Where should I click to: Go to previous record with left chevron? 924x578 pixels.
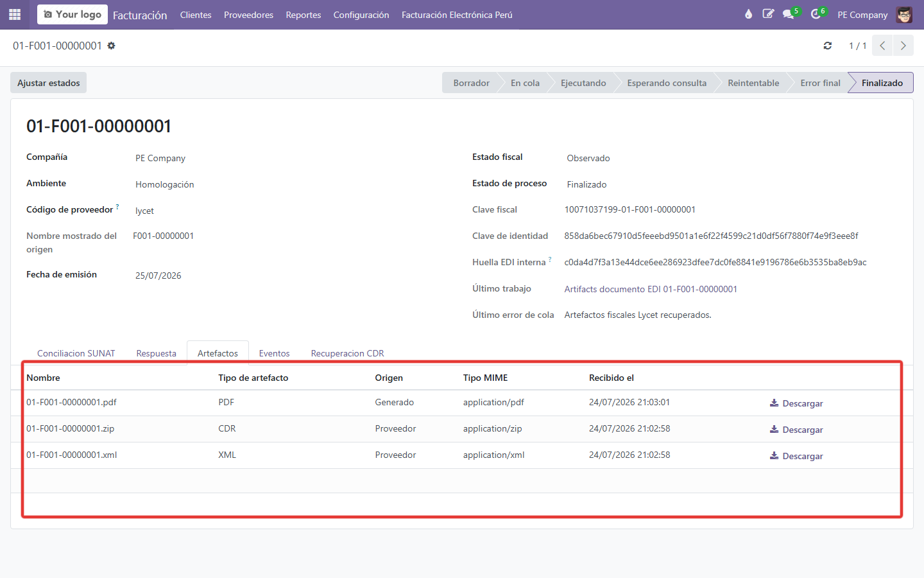pos(883,46)
